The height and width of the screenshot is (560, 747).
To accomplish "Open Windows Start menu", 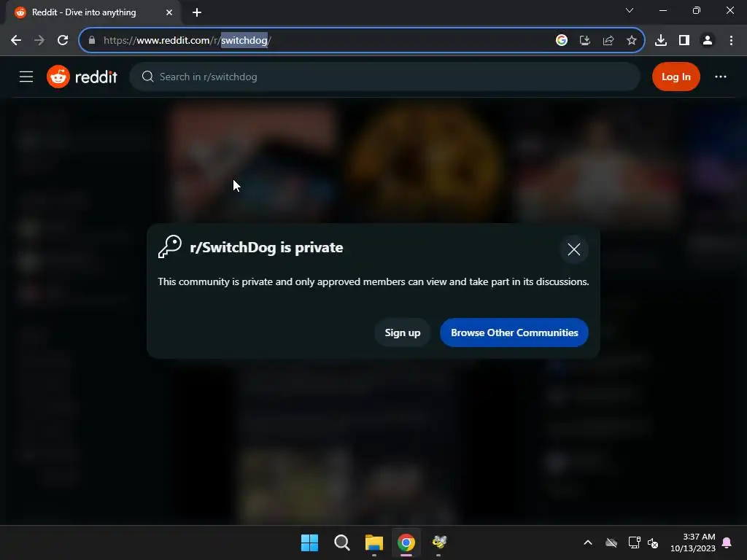I will [x=309, y=542].
